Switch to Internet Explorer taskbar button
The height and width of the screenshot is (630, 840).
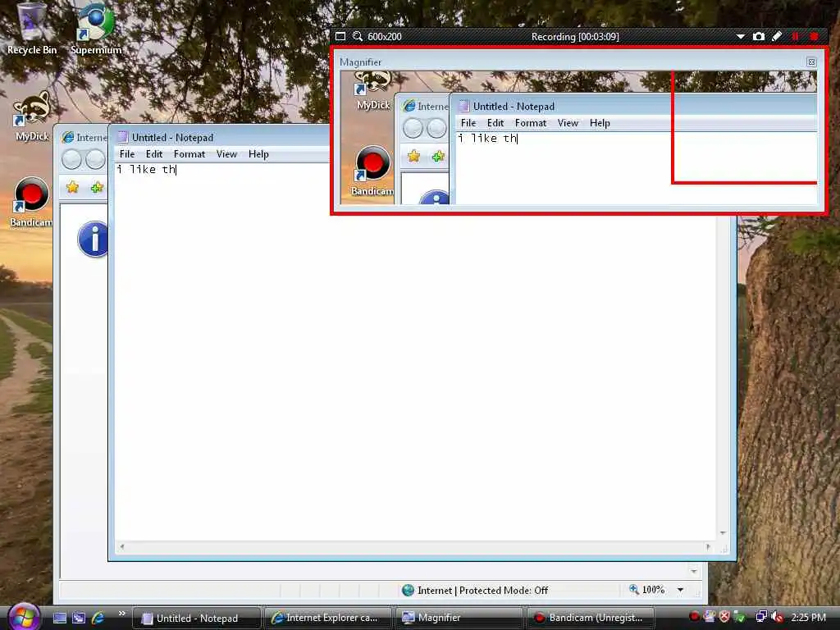point(328,619)
